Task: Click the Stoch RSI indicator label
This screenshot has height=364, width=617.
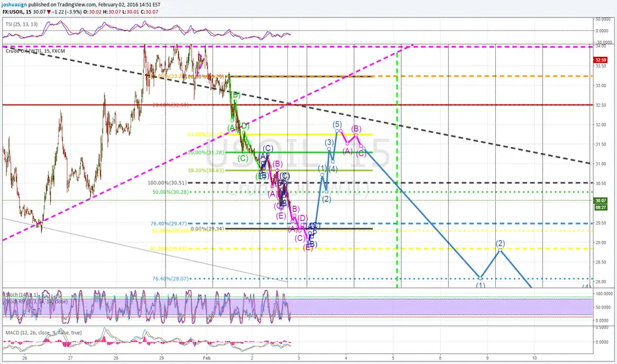Action: point(36,301)
